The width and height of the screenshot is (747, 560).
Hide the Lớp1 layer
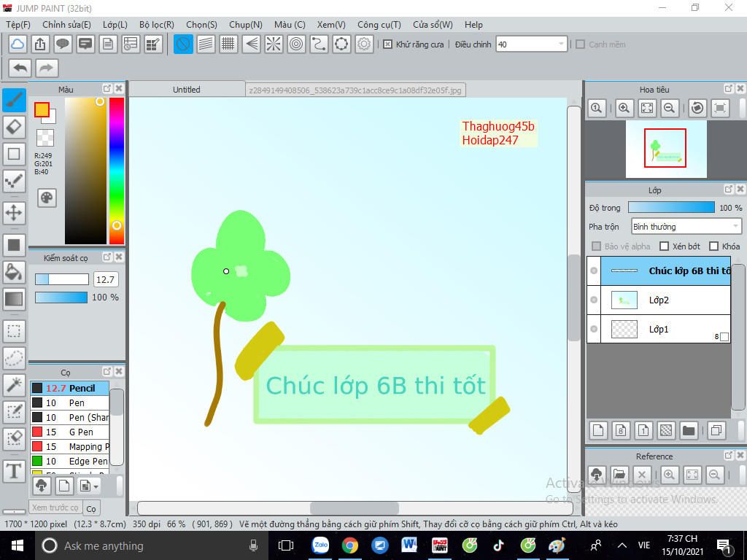coord(594,329)
